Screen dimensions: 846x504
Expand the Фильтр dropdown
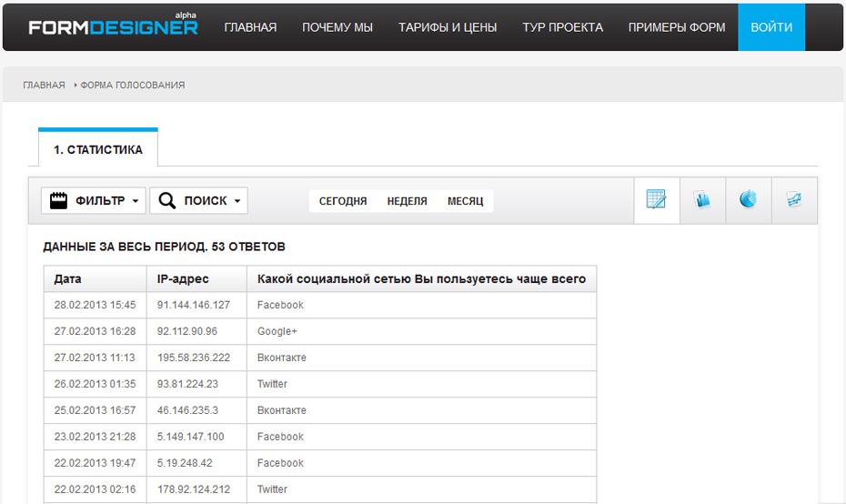94,201
